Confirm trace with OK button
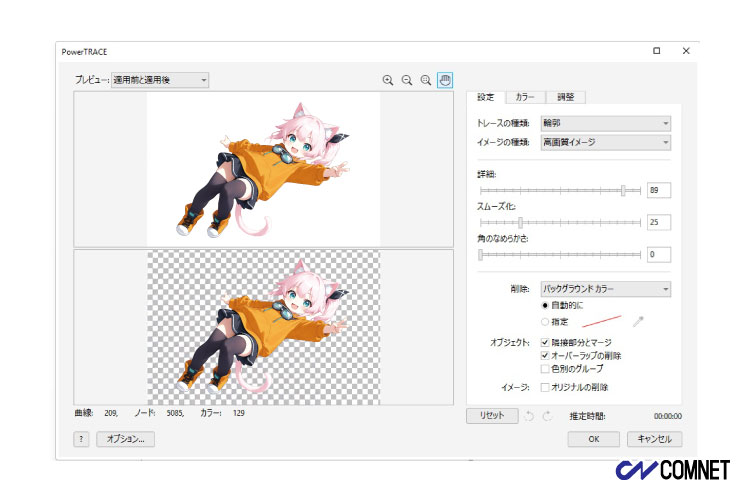 click(594, 439)
